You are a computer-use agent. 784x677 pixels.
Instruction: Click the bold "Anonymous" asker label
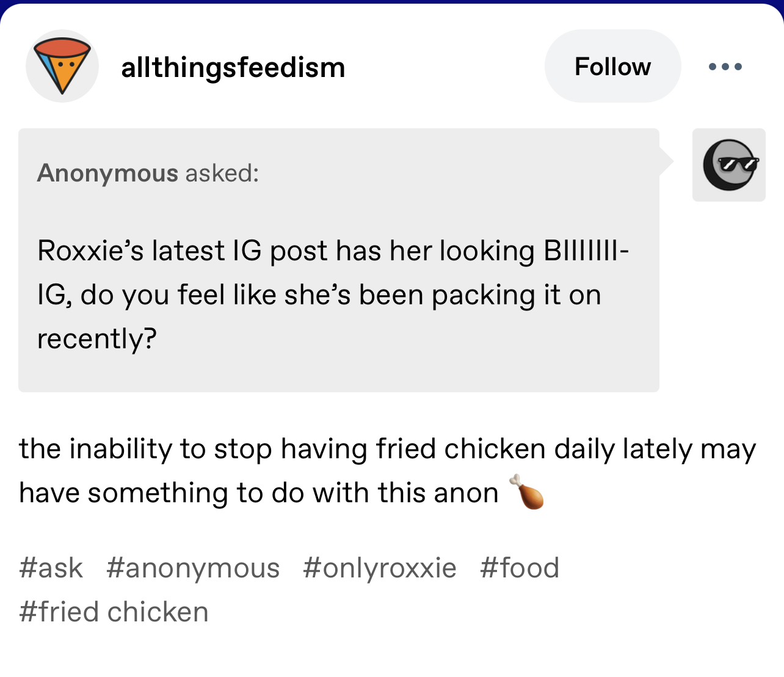(x=107, y=174)
